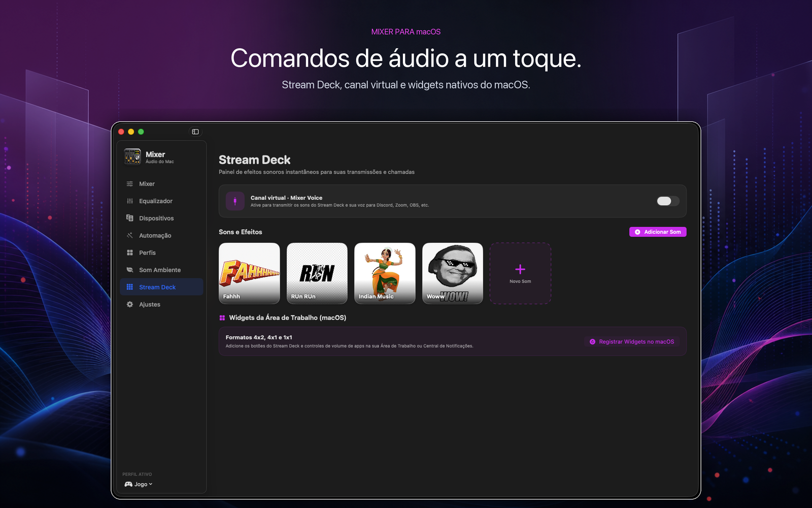Click the microphone icon in Canal virtual
The image size is (812, 508).
[x=235, y=201]
